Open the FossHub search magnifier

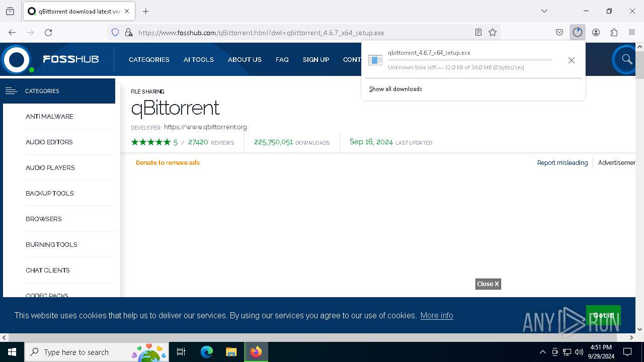(626, 59)
